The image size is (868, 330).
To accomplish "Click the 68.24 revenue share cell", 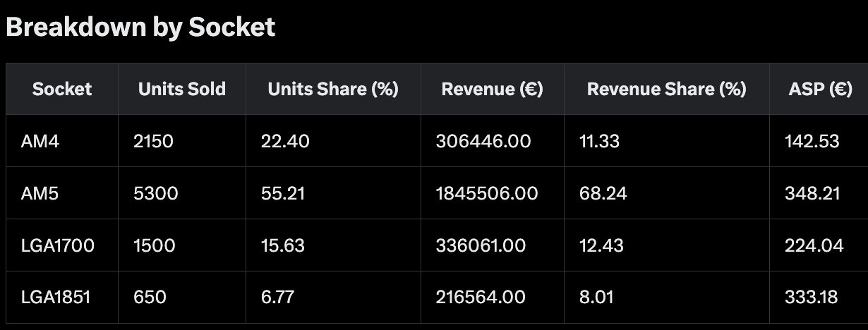I will [666, 193].
